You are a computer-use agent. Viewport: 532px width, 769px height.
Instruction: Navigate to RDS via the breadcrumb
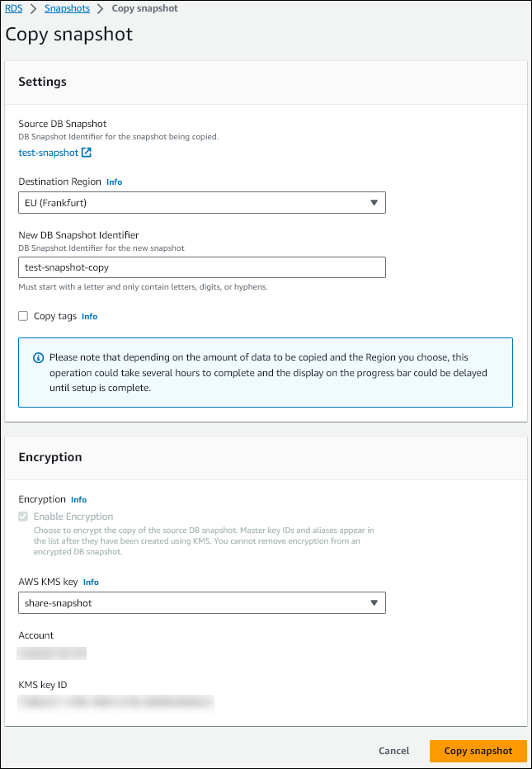tap(12, 8)
